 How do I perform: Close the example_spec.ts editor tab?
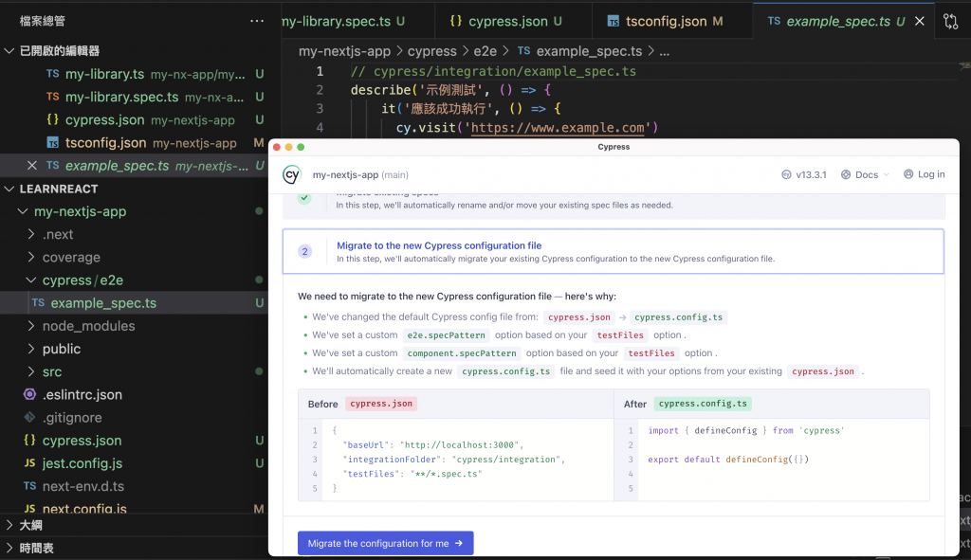pos(920,21)
